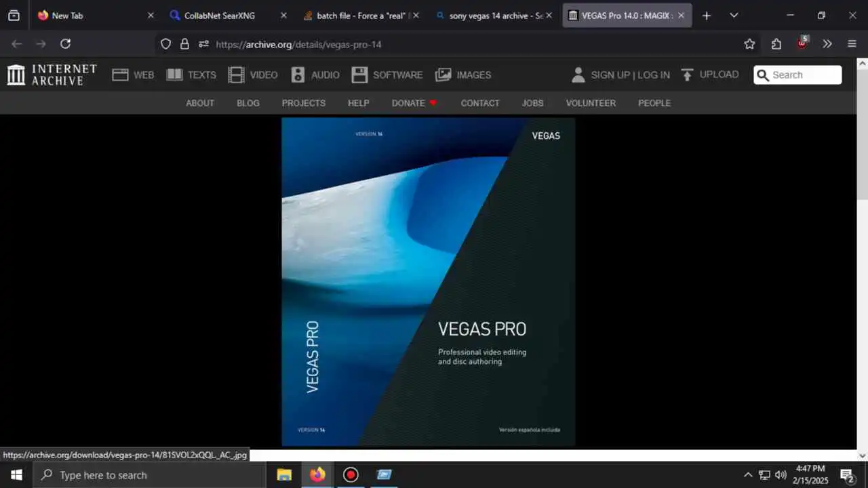Open the blue window taskbar app
Viewport: 868px width, 488px height.
[x=384, y=474]
